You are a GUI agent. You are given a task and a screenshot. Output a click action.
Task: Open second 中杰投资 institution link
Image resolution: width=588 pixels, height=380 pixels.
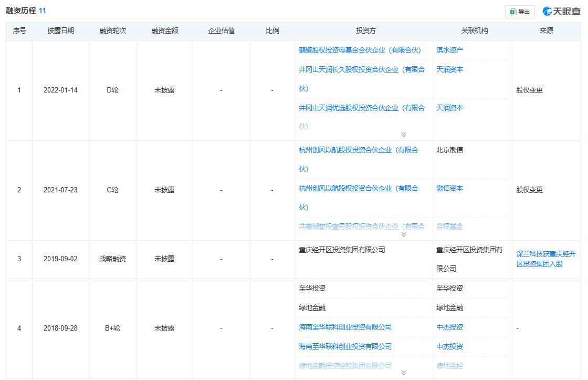click(449, 346)
